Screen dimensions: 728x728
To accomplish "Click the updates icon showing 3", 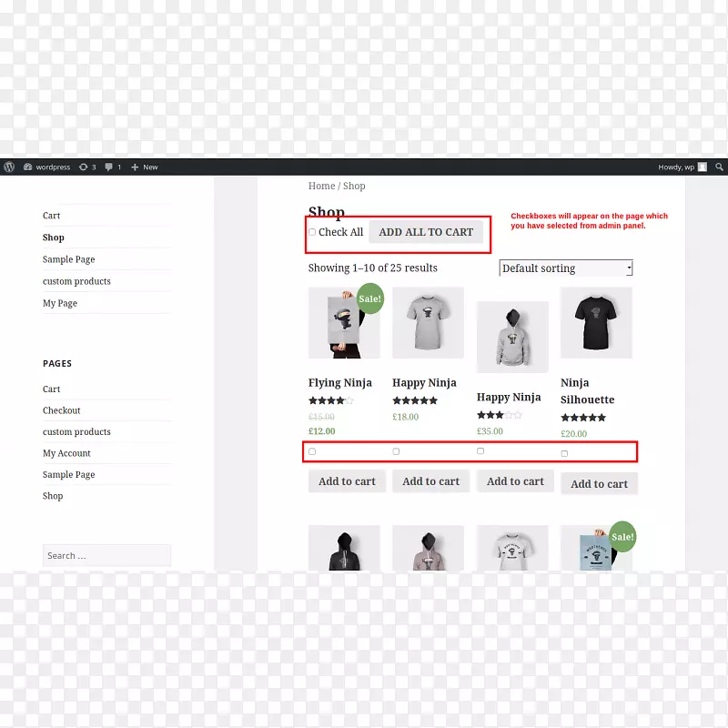I will pyautogui.click(x=85, y=167).
